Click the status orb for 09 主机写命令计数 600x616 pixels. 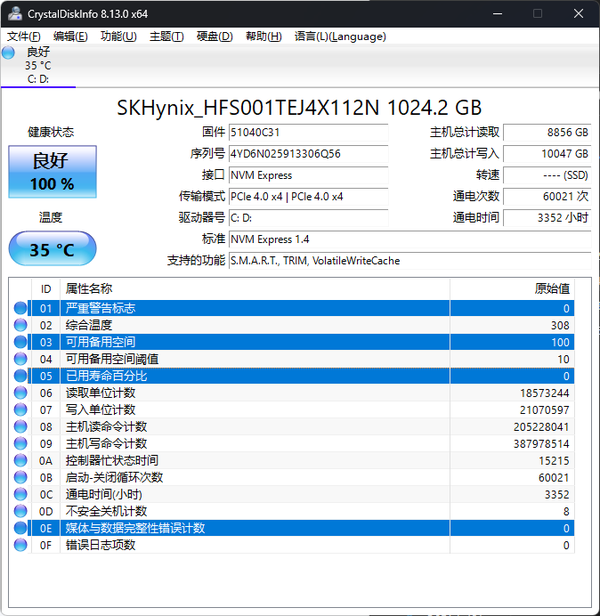pos(20,443)
